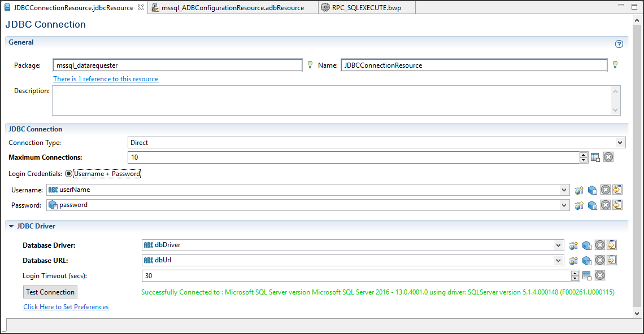Image resolution: width=644 pixels, height=334 pixels.
Task: Click the 'Successfully Connected to' status message
Action: pos(378,292)
